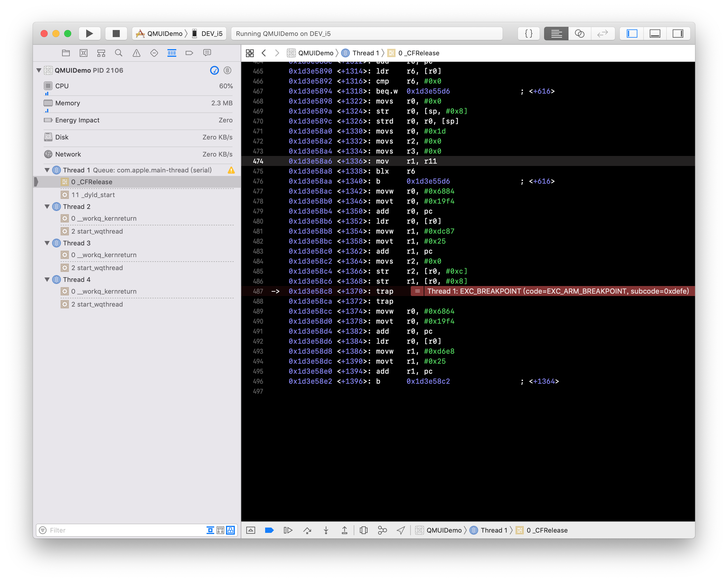728x582 pixels.
Task: Select the Debug navigator tab
Action: tap(172, 53)
